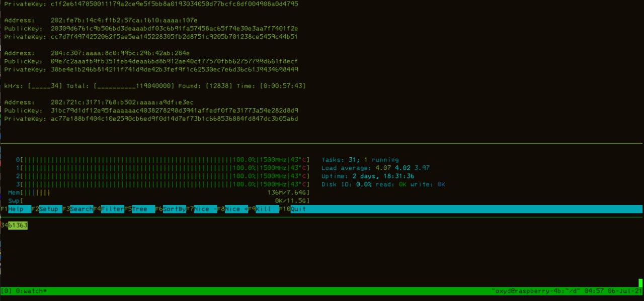Click the Load average values 4.07 4.02 3.97
Viewport: 644px width, 301px height.
tap(403, 168)
